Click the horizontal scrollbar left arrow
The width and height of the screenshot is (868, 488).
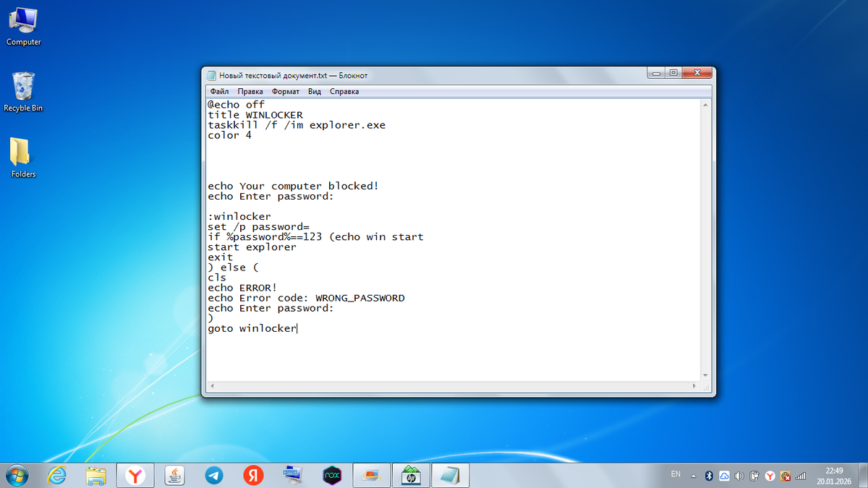[212, 388]
